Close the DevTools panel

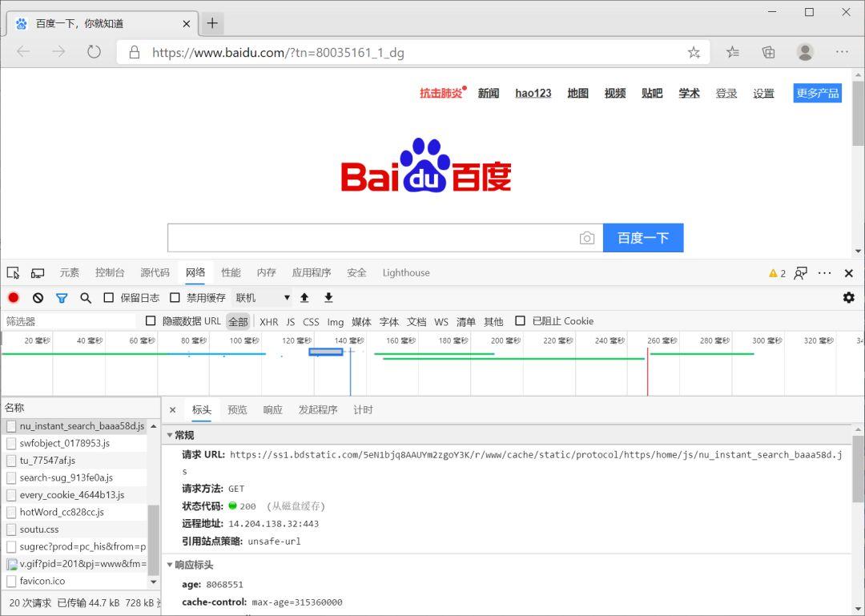pyautogui.click(x=849, y=272)
